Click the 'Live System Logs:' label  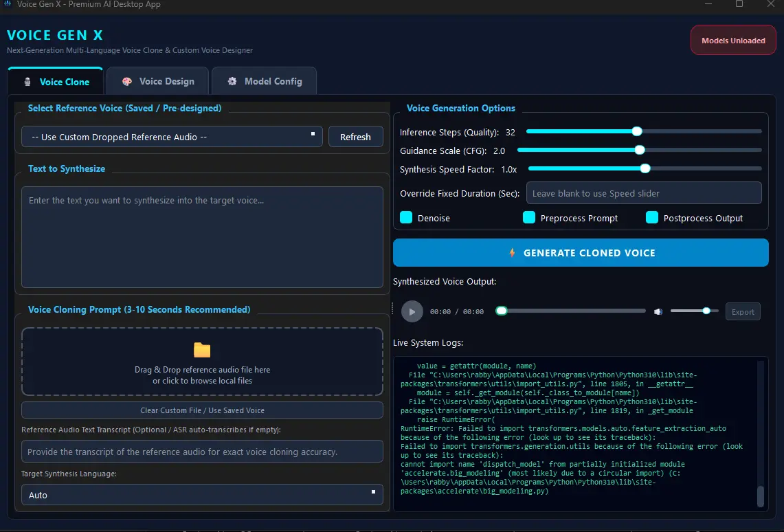428,342
